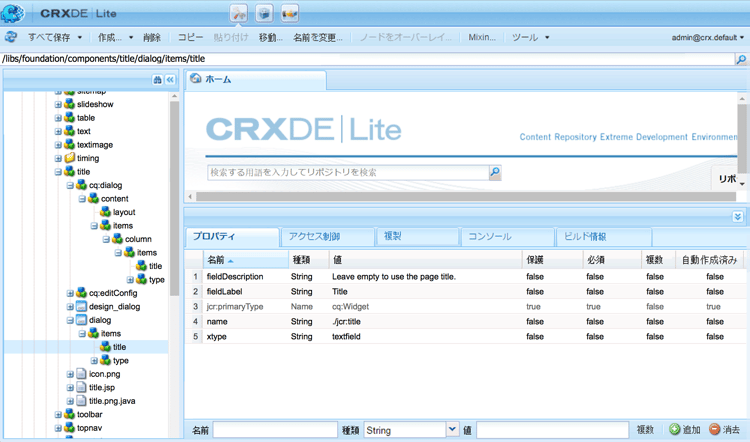Click the home panel vertical scrollbar
The image size is (750, 442).
tap(742, 141)
